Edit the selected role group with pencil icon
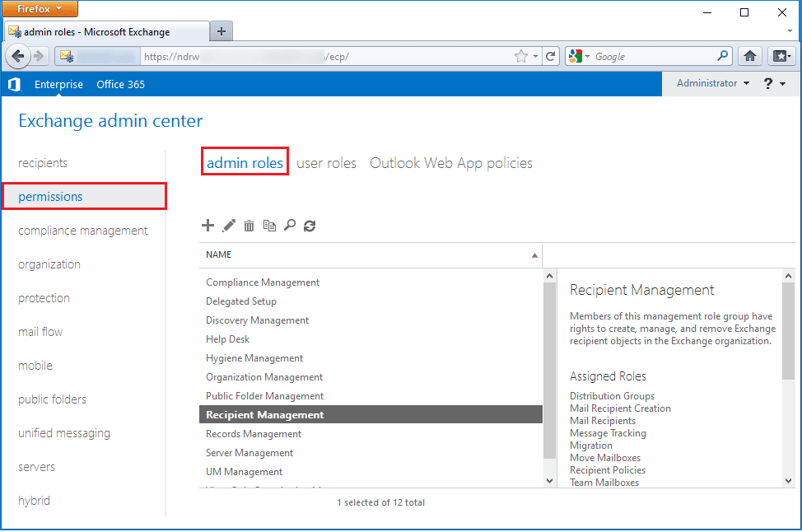This screenshot has width=802, height=532. pos(229,226)
